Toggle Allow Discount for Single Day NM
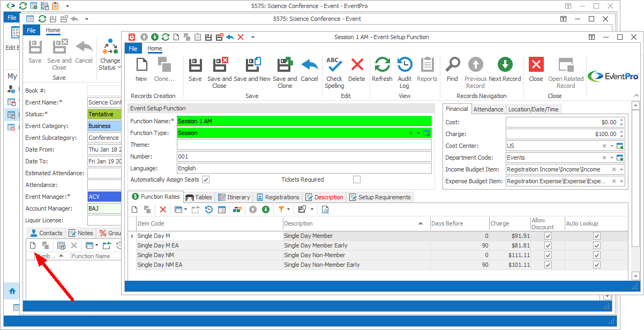 pos(548,255)
